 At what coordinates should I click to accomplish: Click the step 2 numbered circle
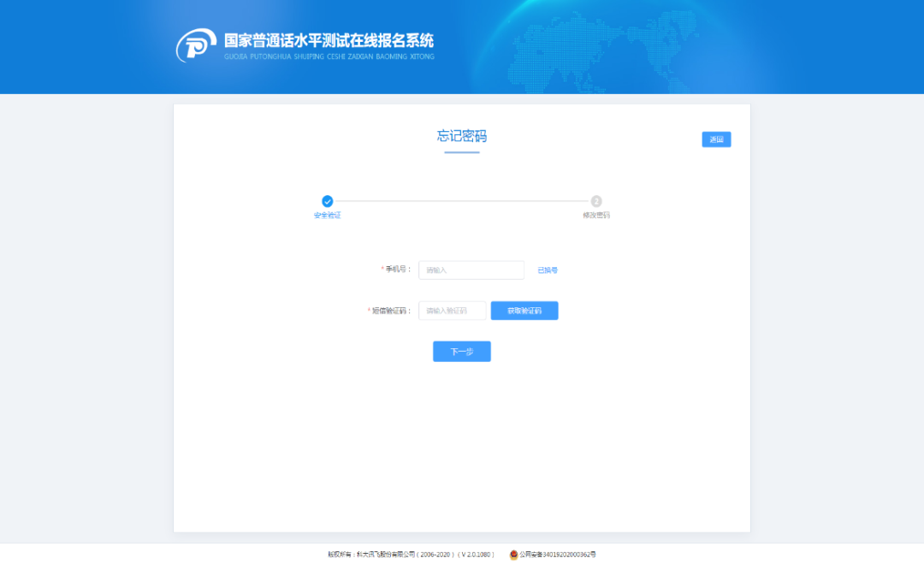point(596,201)
